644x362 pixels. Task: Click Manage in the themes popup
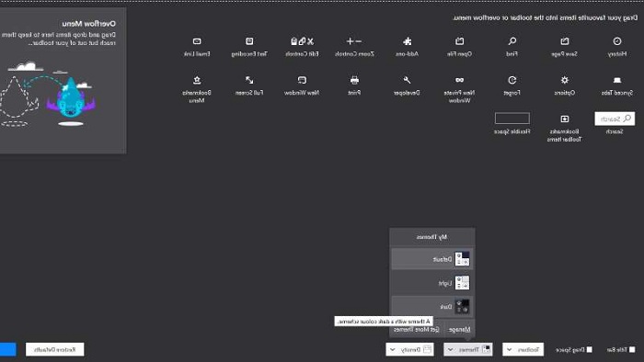coord(459,330)
